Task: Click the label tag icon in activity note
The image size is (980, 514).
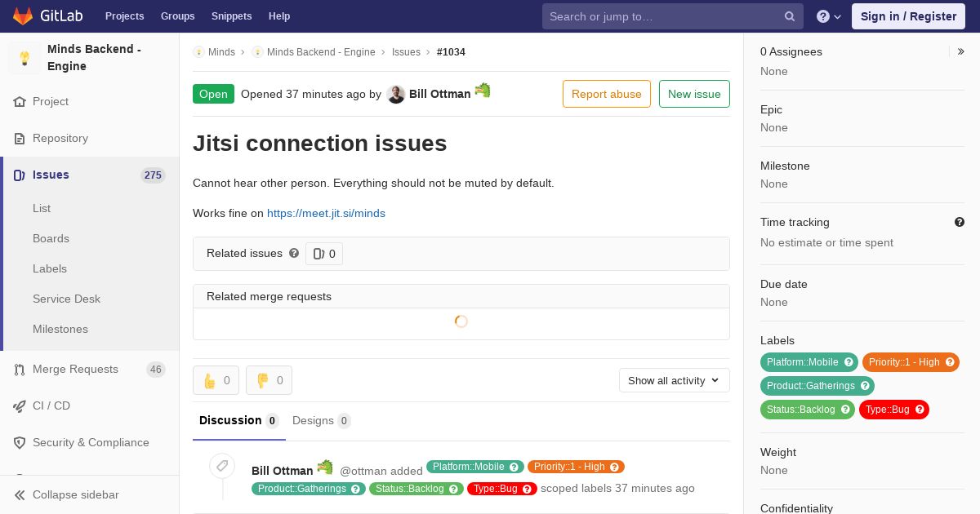Action: click(221, 466)
